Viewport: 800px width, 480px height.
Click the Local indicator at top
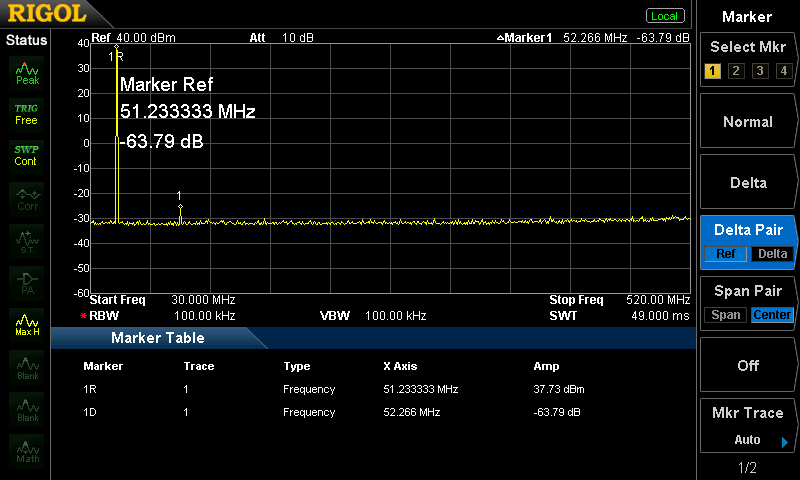point(664,16)
